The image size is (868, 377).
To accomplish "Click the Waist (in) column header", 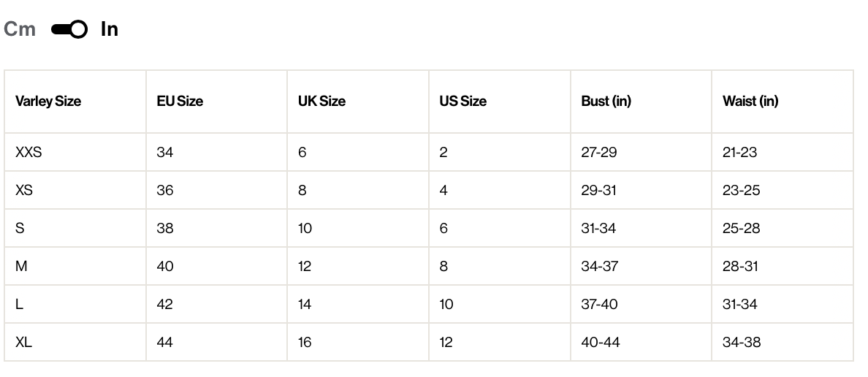I will pos(750,102).
